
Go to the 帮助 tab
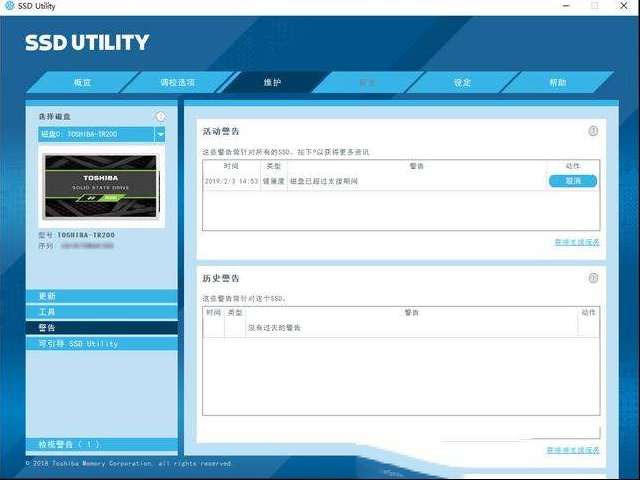coord(558,82)
